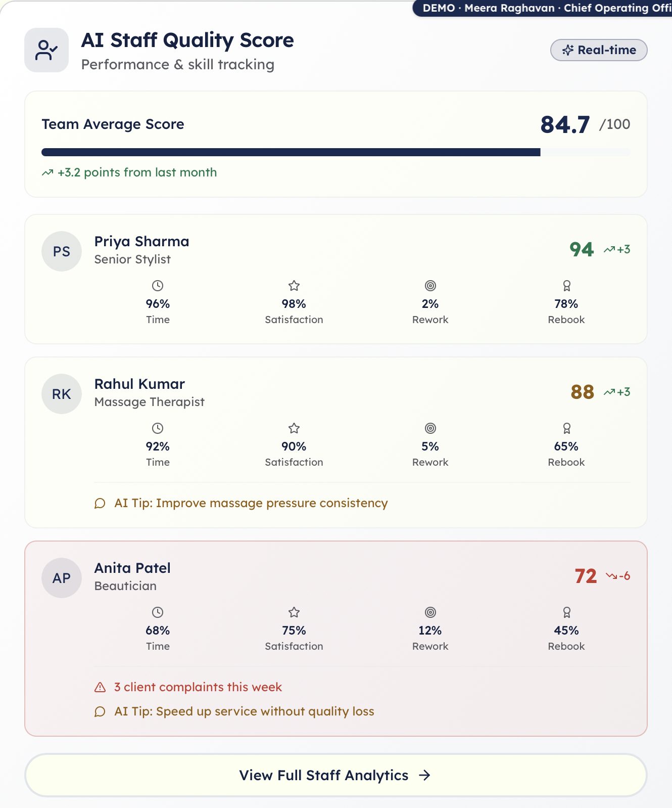
Task: Click the downward trend icon next to -6
Action: coord(611,576)
